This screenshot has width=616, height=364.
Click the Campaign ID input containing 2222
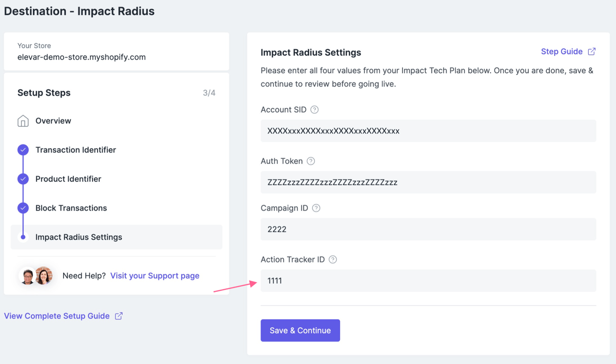(428, 229)
